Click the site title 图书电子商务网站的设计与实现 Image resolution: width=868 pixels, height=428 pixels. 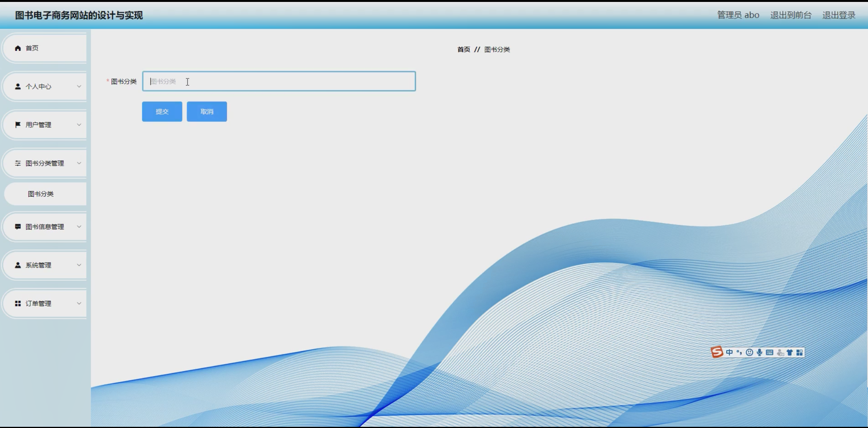79,15
